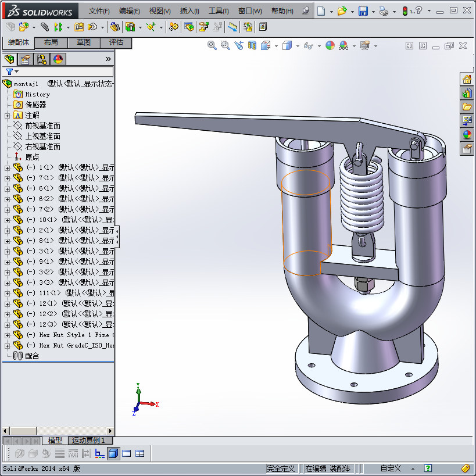Click the Print icon in title toolbar
Screen dimensions: 476x476
(x=383, y=11)
